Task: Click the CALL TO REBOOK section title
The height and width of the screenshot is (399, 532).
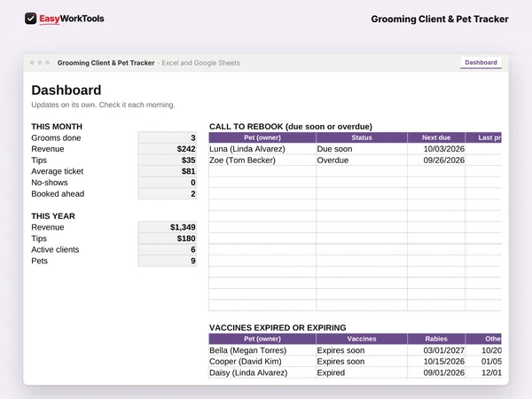Action: coord(291,127)
